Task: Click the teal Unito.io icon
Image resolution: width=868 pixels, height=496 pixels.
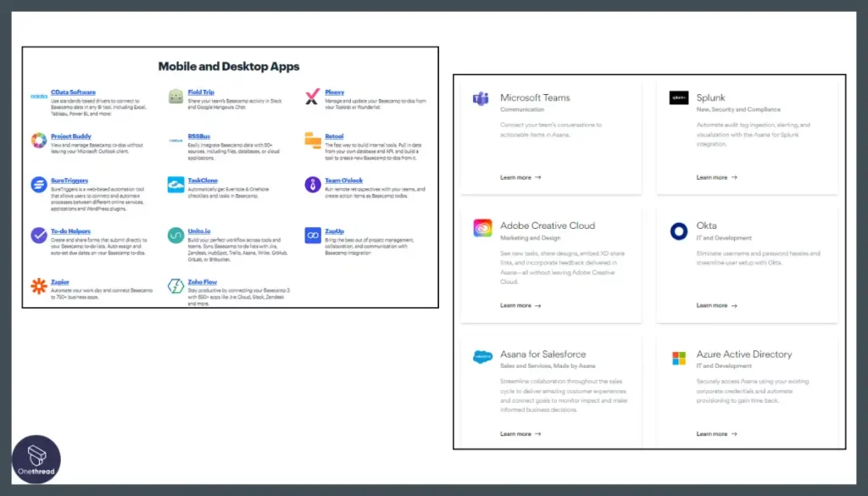Action: (176, 235)
